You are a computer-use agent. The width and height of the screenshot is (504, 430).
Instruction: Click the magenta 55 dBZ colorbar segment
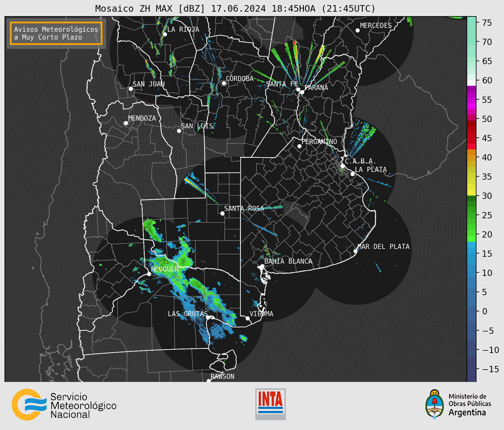471,100
